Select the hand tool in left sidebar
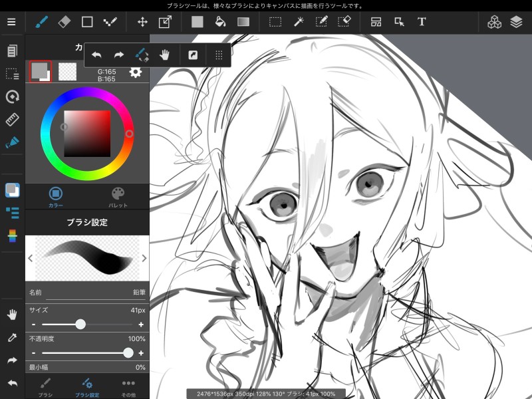This screenshot has height=399, width=532. click(x=12, y=315)
